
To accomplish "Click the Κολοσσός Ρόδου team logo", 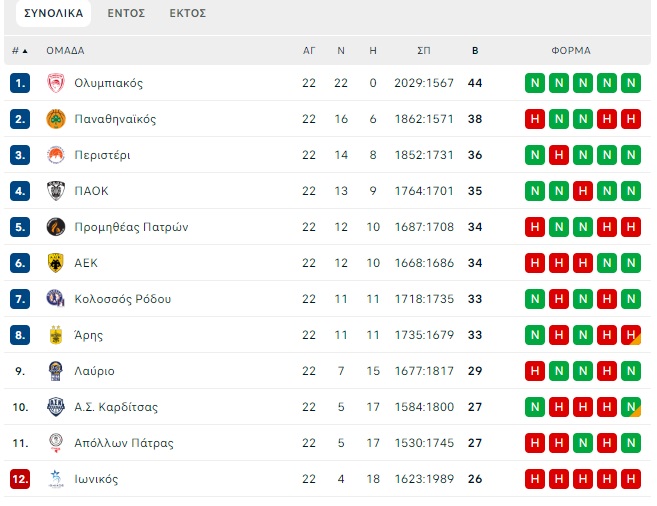I will 56,299.
